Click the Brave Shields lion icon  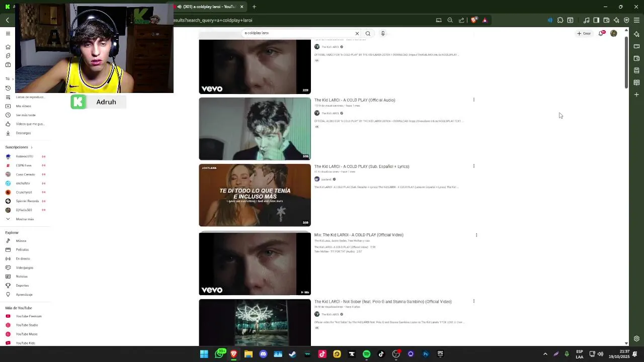[473, 20]
